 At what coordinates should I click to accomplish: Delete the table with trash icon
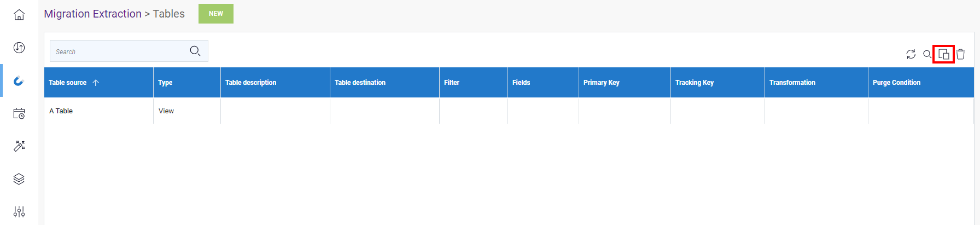click(961, 54)
